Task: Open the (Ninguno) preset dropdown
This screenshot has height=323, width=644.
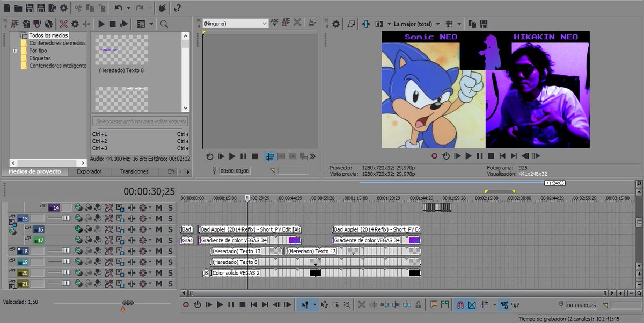Action: click(x=235, y=24)
